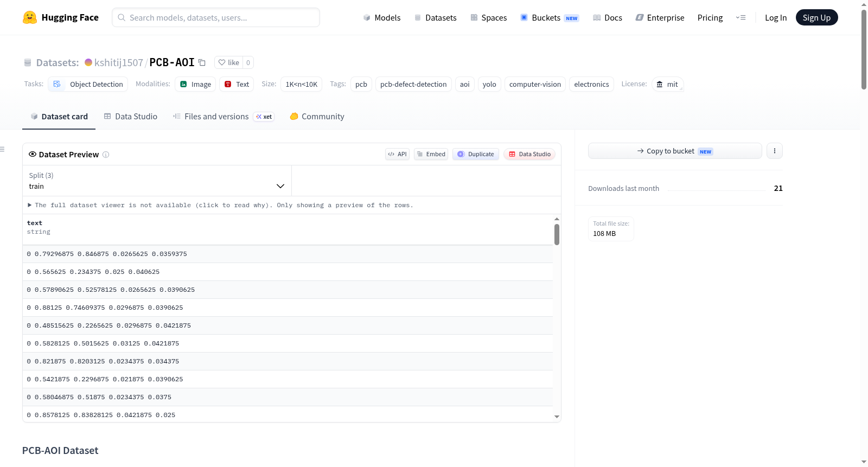Screen dimensions: 868x467
Task: Select the Dataset card tab
Action: 59,117
